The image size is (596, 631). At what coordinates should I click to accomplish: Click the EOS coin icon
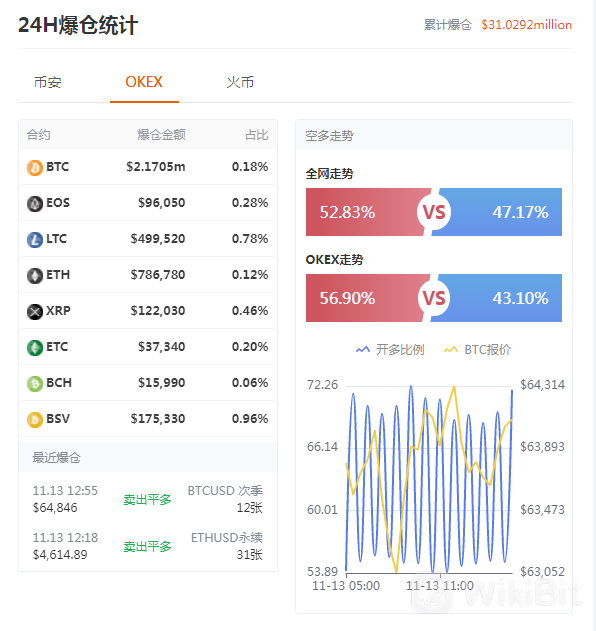pos(35,204)
